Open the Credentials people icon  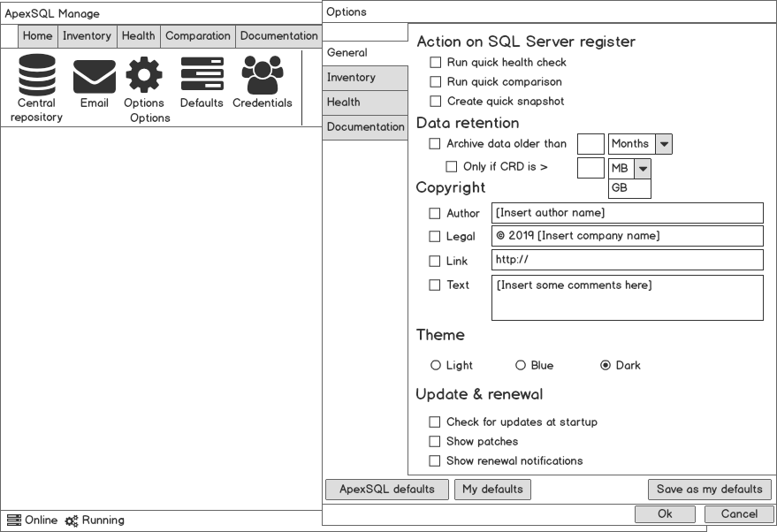[x=263, y=75]
